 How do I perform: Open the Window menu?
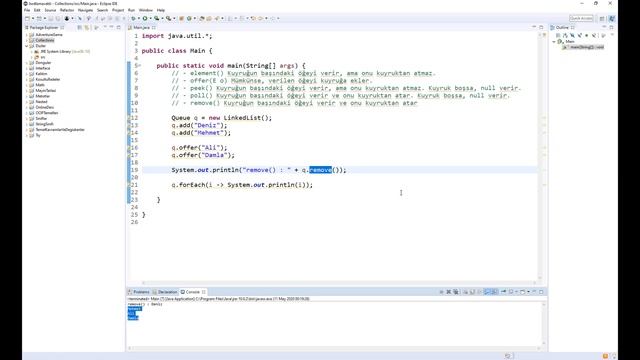click(146, 10)
